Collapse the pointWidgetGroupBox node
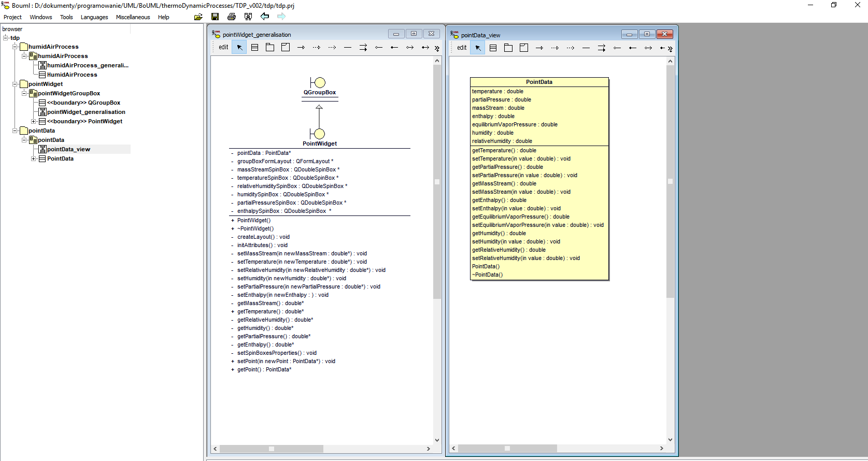 24,93
